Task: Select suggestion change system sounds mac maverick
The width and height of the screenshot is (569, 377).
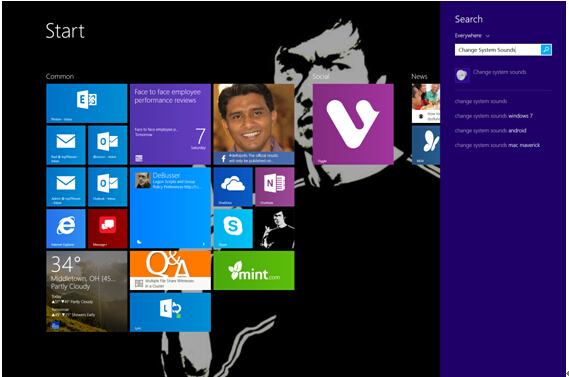Action: coord(497,145)
